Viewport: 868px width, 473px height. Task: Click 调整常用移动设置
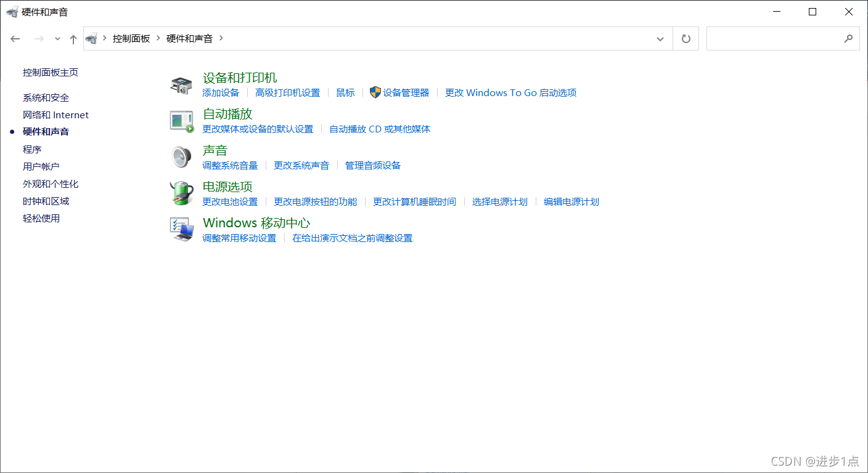[239, 238]
